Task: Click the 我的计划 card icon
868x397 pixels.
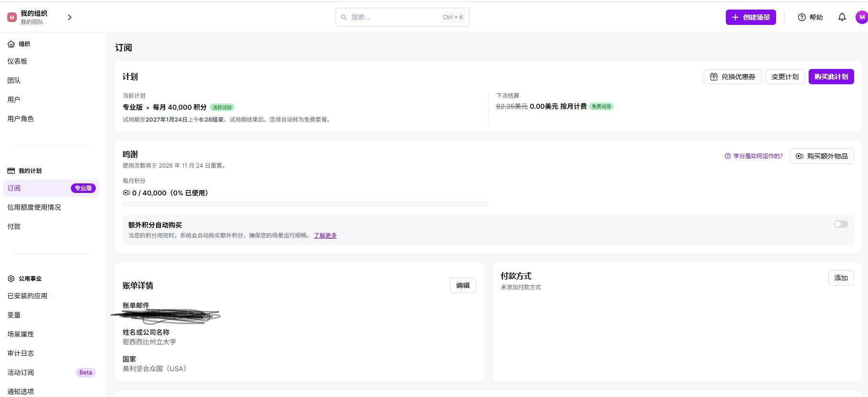Action: pyautogui.click(x=11, y=171)
